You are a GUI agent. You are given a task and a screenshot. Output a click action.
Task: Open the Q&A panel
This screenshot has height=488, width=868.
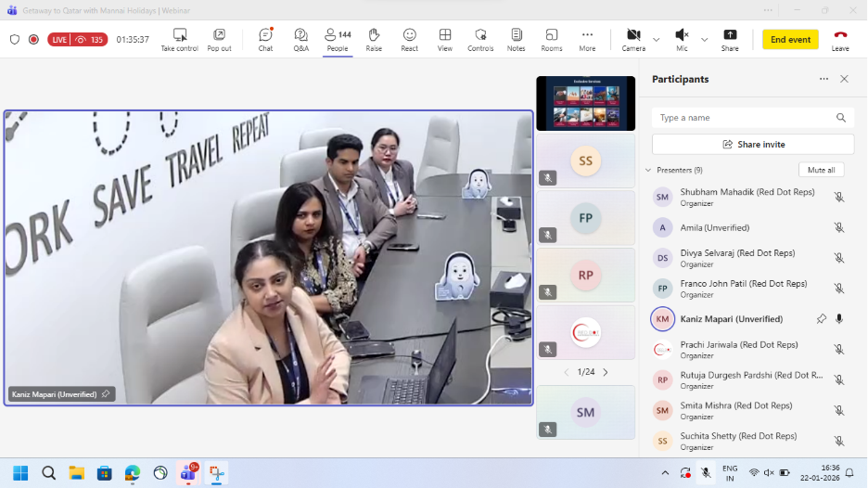click(x=301, y=39)
